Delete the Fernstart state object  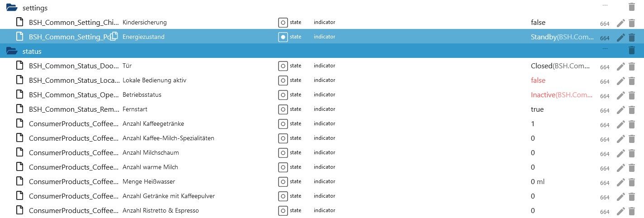coord(632,110)
